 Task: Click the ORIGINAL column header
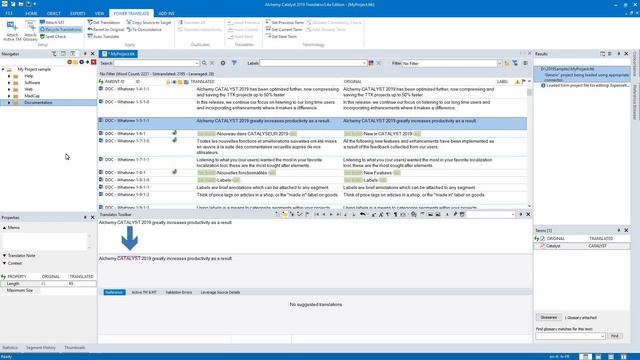352,82
